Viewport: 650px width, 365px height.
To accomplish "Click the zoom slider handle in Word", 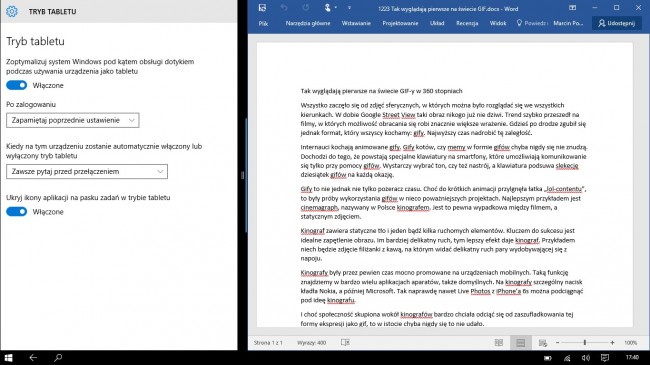I will click(x=585, y=343).
